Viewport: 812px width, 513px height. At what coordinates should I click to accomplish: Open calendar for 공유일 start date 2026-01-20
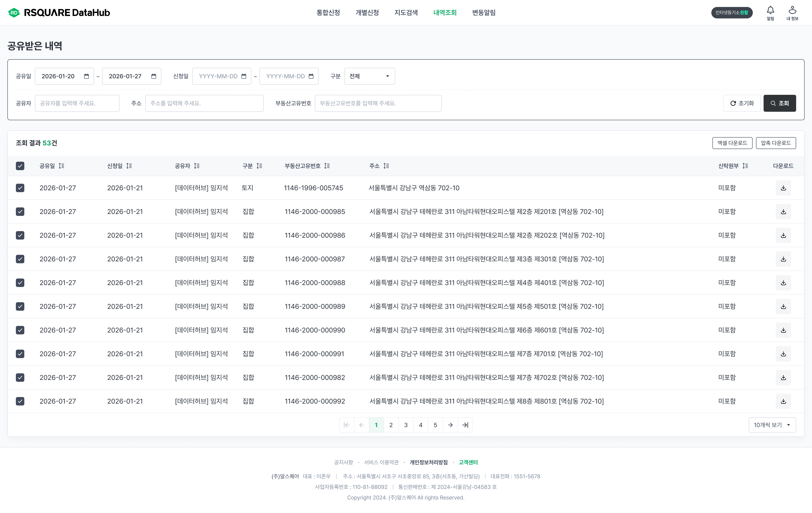[x=86, y=76]
